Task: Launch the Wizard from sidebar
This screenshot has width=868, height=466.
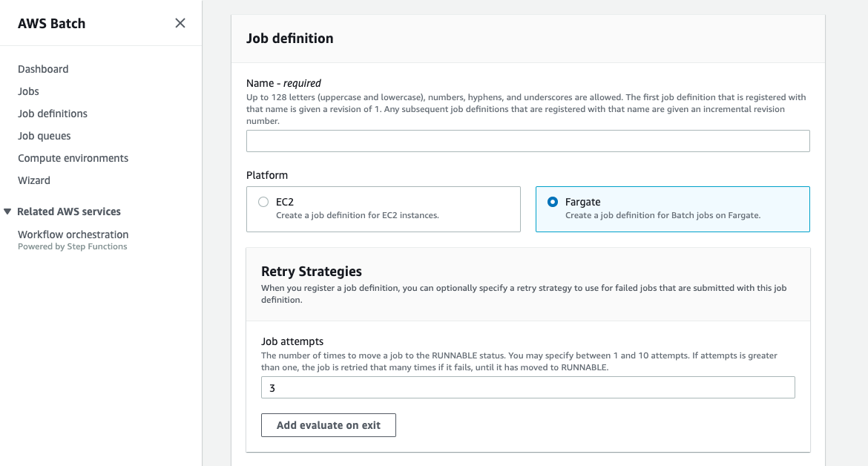Action: (34, 180)
